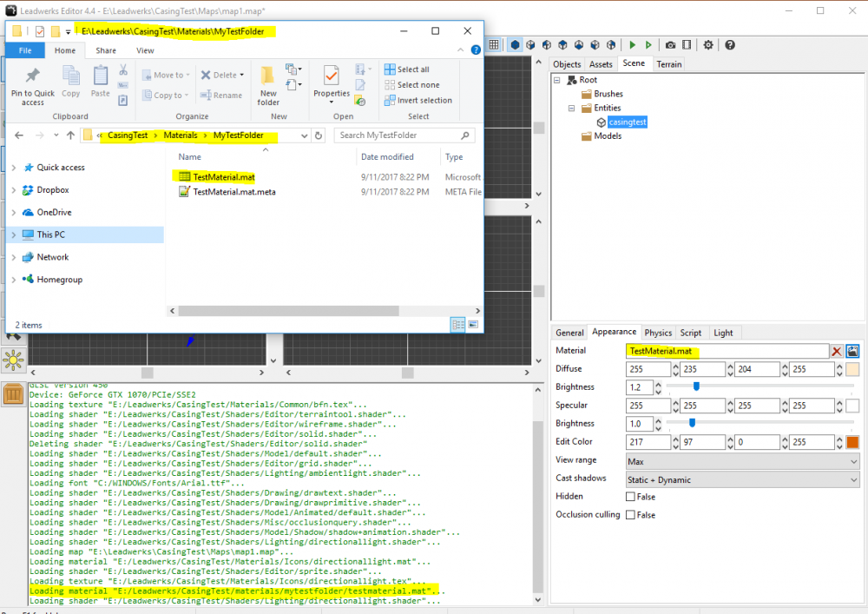The width and height of the screenshot is (868, 614).
Task: Collapse the Entities node in Scene tree
Action: tap(570, 108)
